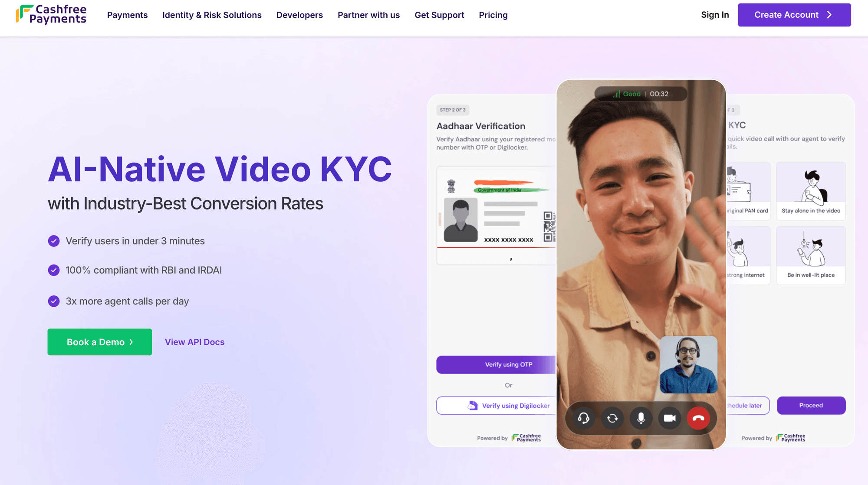The height and width of the screenshot is (485, 868).
Task: End the call with red hang-up button
Action: click(x=698, y=418)
